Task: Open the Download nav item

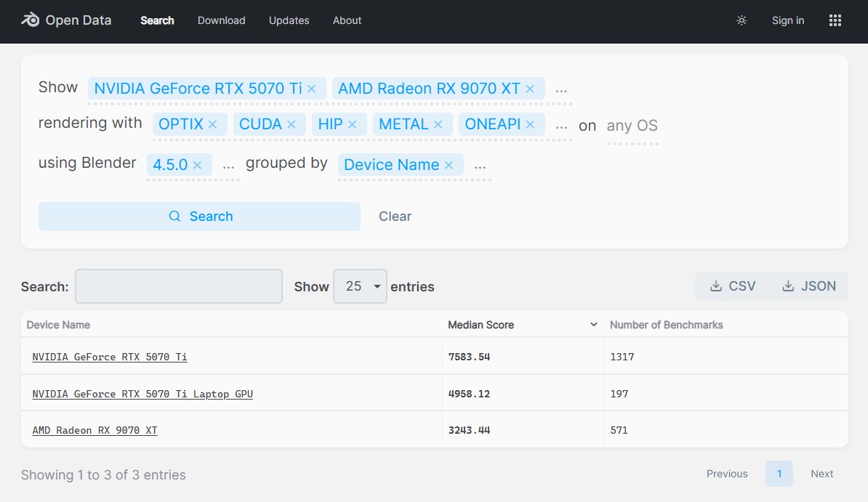Action: [222, 20]
